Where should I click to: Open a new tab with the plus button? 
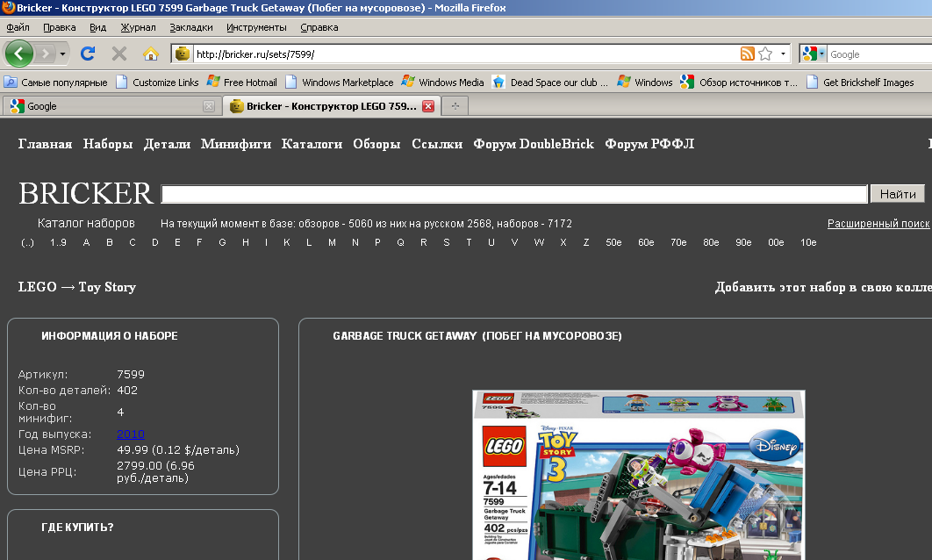pos(455,106)
